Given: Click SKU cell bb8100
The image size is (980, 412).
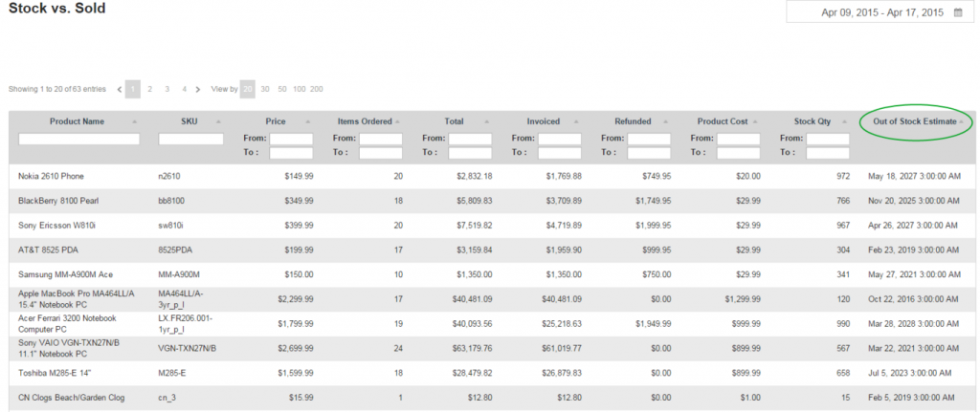Looking at the screenshot, I should pos(172,201).
